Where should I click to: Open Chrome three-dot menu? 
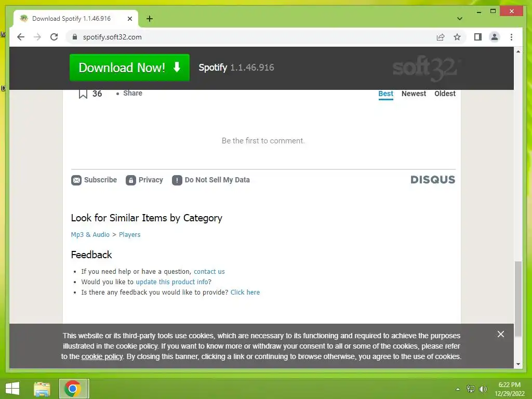point(511,37)
